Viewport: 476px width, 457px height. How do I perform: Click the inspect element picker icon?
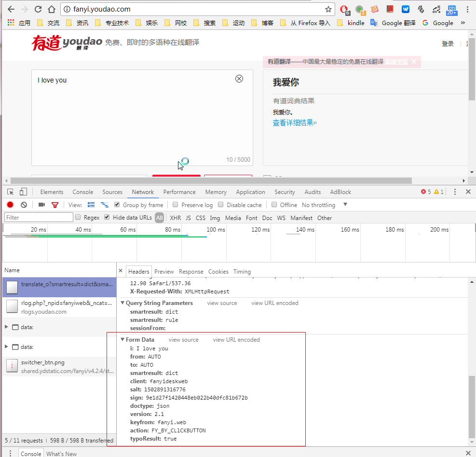(11, 192)
